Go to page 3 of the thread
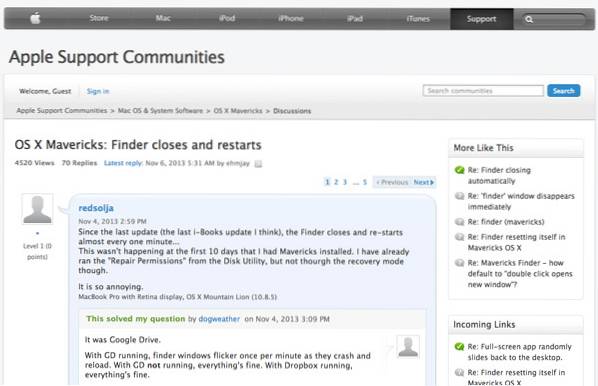 [345, 182]
